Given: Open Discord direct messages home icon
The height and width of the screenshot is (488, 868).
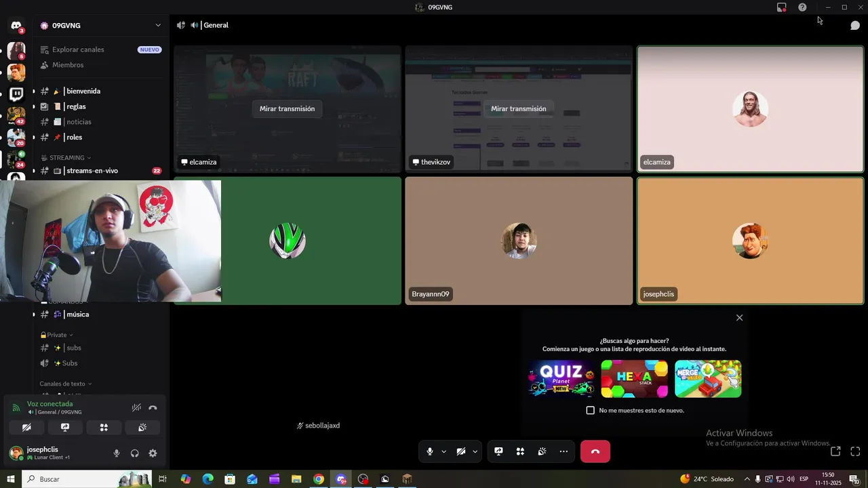Looking at the screenshot, I should [x=16, y=26].
